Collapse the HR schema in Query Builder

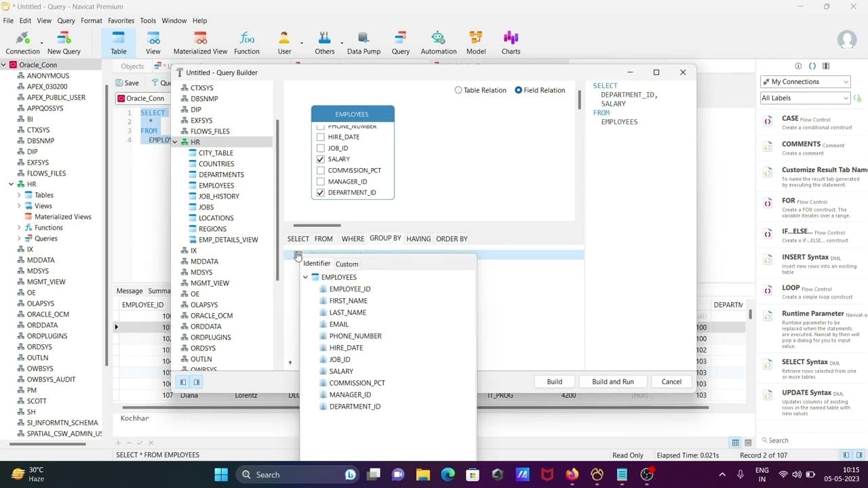click(176, 142)
